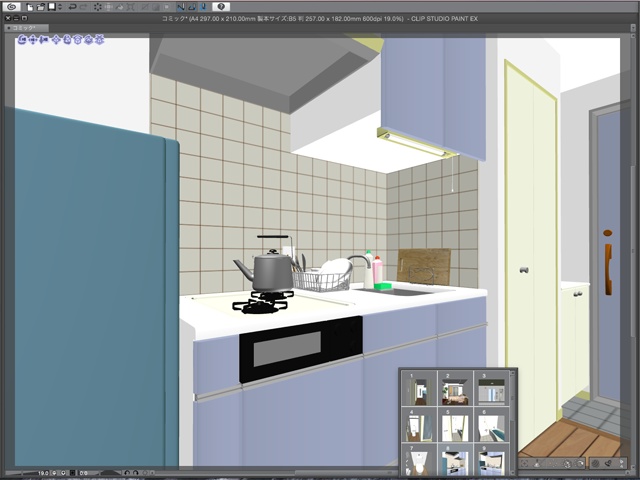The height and width of the screenshot is (480, 640).
Task: Create a new document with New icon
Action: click(x=30, y=7)
